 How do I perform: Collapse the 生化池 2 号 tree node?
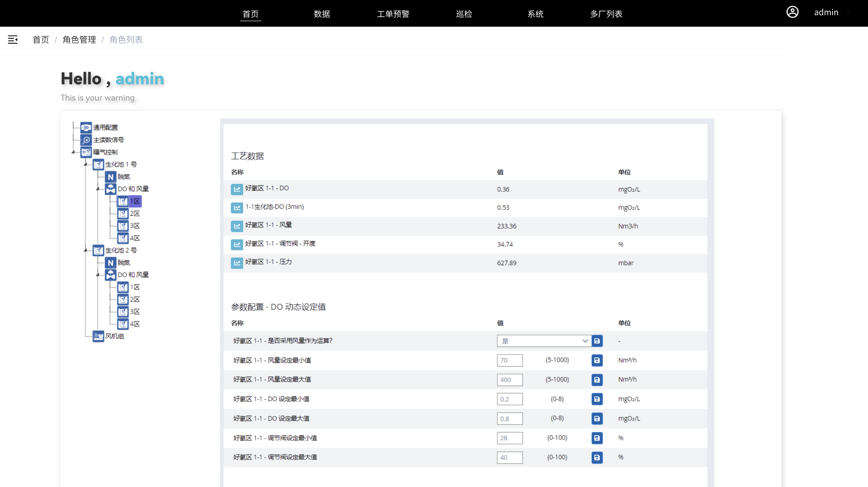click(x=86, y=250)
